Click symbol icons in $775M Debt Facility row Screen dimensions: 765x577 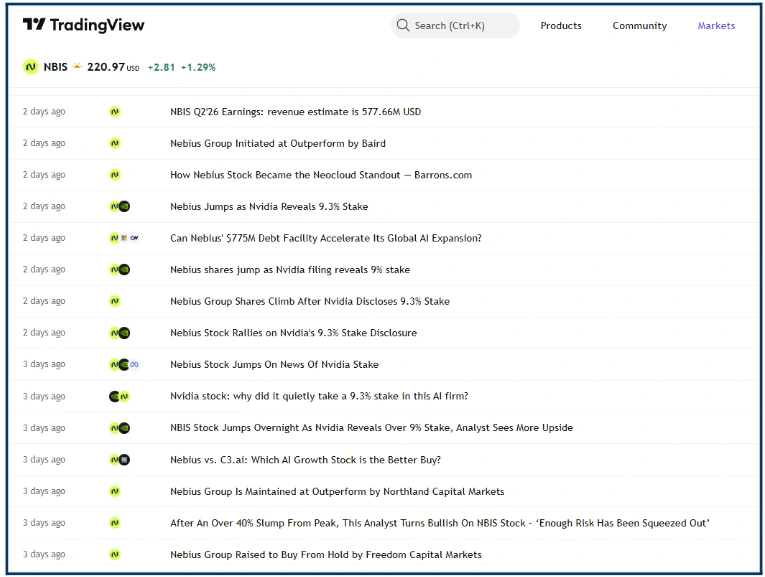click(x=124, y=238)
